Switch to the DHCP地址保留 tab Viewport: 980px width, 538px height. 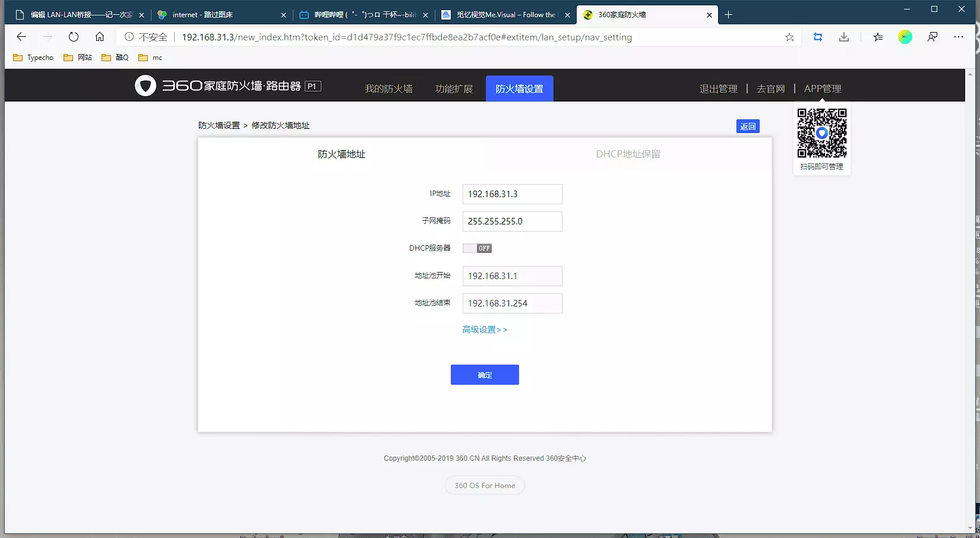click(628, 154)
